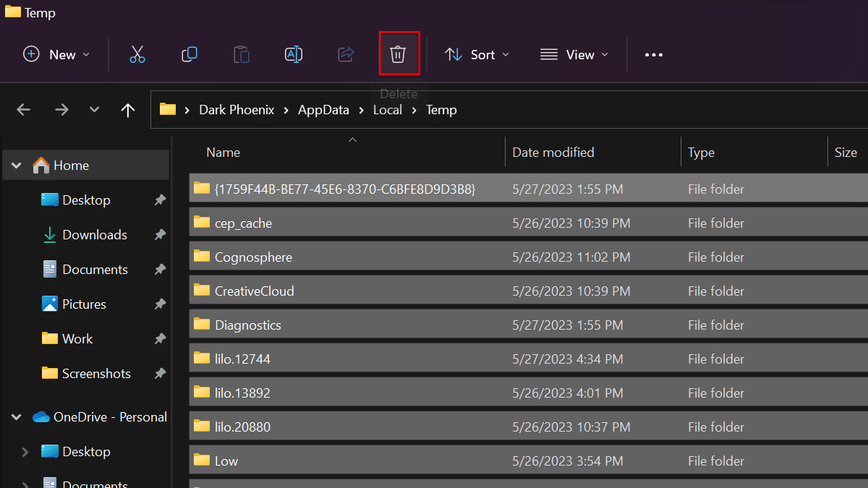Open the Sort options dropdown
Screen dimensions: 868x488
477,54
